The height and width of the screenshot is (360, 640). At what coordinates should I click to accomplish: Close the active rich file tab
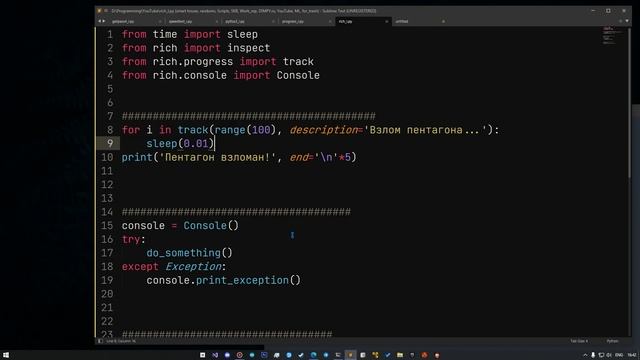coord(387,21)
